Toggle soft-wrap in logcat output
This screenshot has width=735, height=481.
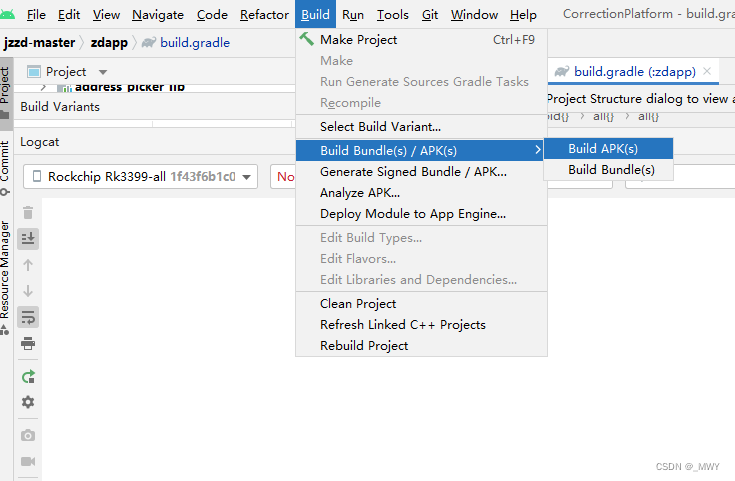click(x=28, y=317)
